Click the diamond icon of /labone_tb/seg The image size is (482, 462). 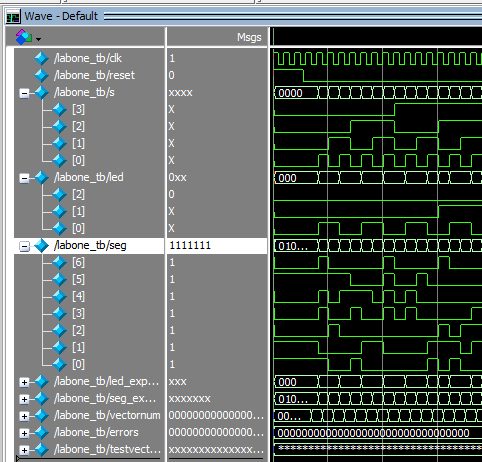(42, 246)
